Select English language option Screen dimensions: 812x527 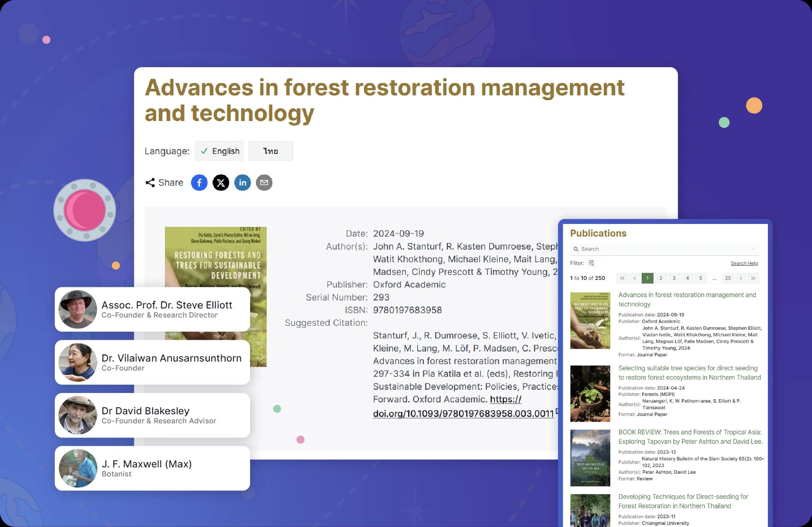click(x=219, y=151)
